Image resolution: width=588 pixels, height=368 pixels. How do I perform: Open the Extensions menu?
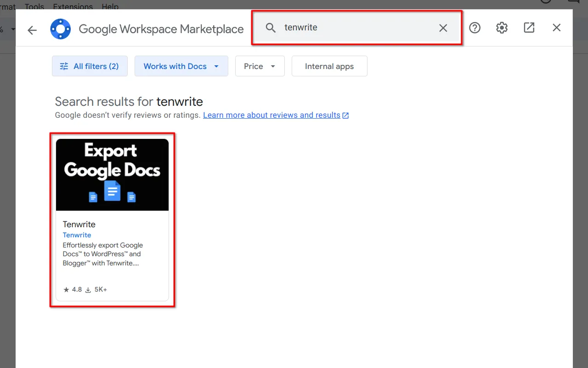pyautogui.click(x=73, y=6)
